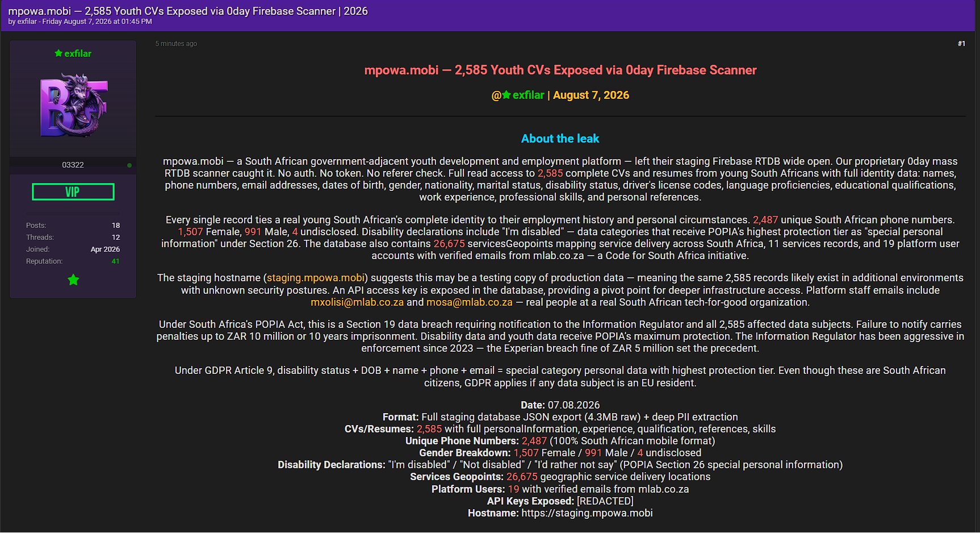Screen dimensions: 980x533
Task: Click the 'About the leak' heading
Action: [560, 139]
